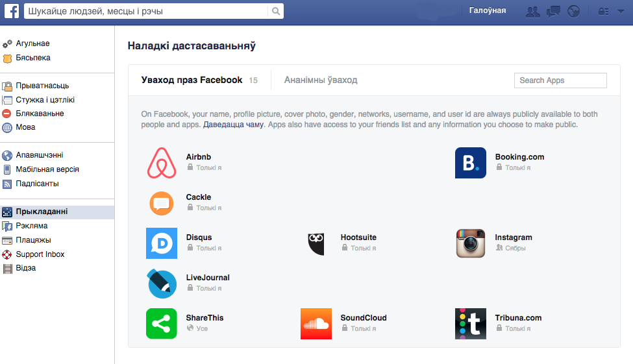Select the Hootsuite owl icon
Screen dimensions: 633x364
pyautogui.click(x=316, y=243)
